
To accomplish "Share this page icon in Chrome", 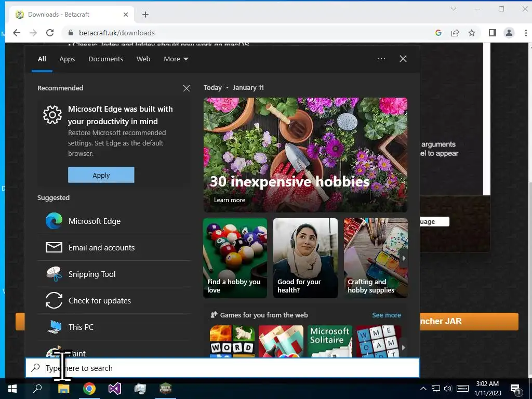I will 455,33.
